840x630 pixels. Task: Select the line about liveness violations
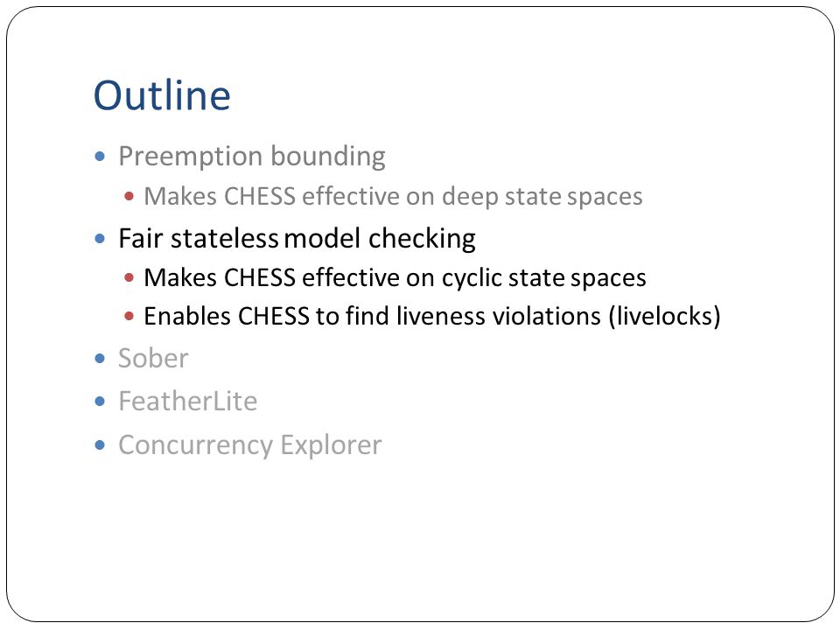431,316
